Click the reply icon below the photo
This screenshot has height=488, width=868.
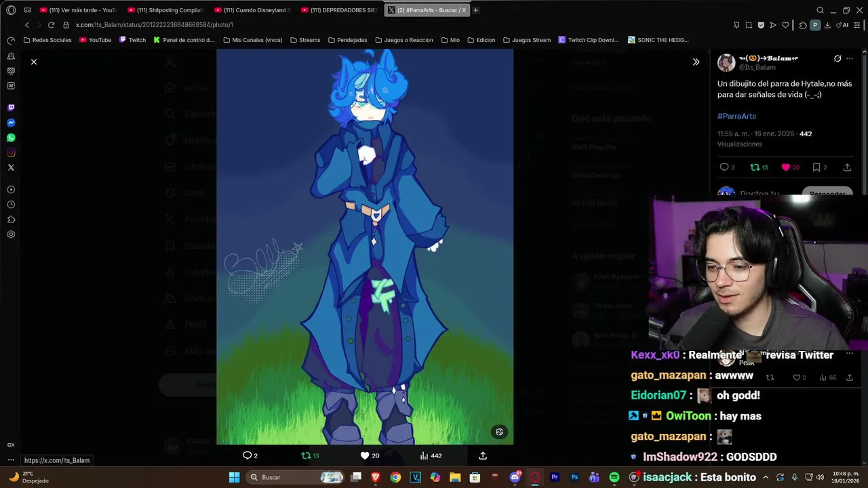pos(248,455)
